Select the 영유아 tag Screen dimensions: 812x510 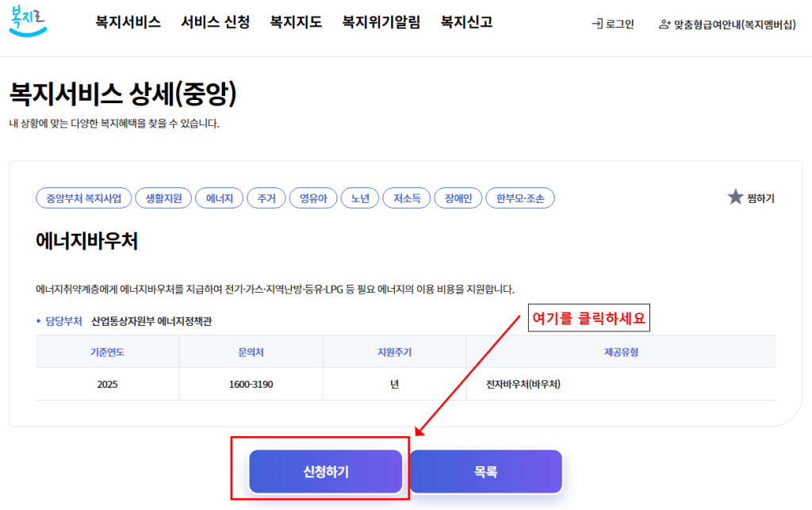[x=313, y=198]
